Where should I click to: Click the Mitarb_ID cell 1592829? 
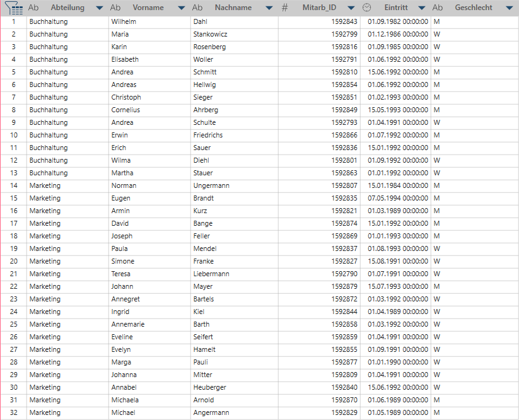(319, 412)
